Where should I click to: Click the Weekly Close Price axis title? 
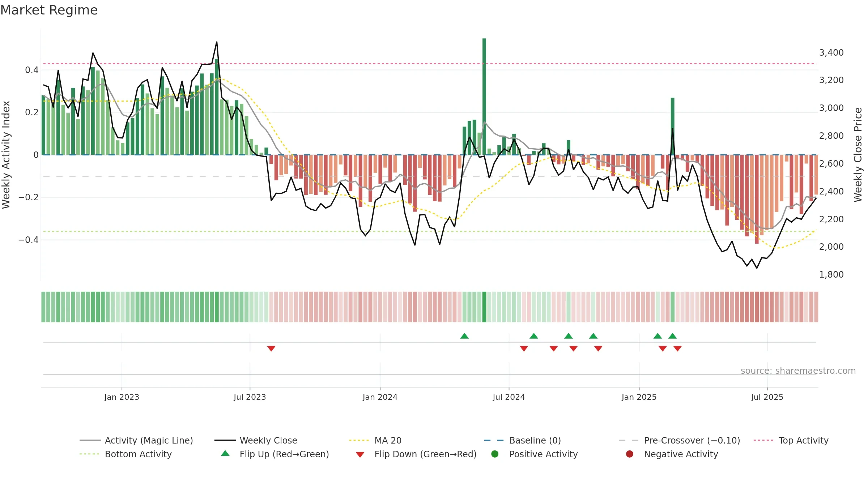coord(858,155)
